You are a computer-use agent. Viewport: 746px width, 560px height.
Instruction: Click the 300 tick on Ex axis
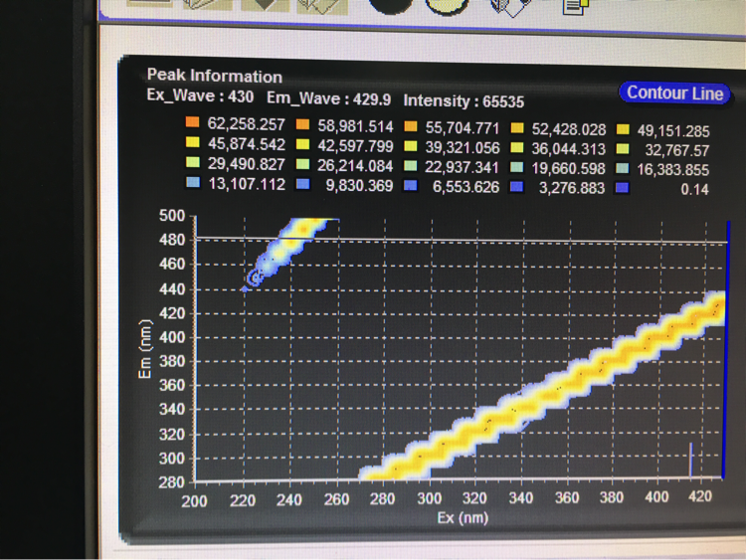coord(429,498)
